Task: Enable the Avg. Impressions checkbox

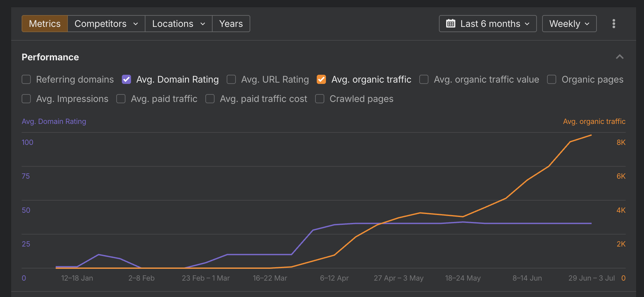Action: pyautogui.click(x=26, y=99)
